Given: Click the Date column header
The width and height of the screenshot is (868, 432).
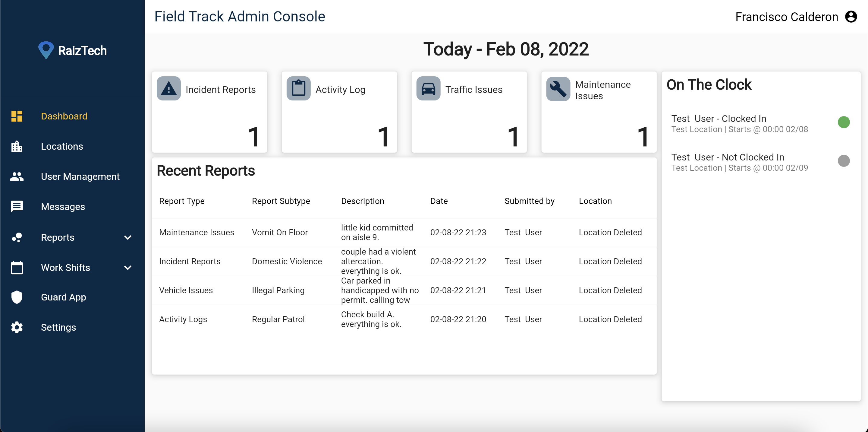Looking at the screenshot, I should (439, 201).
